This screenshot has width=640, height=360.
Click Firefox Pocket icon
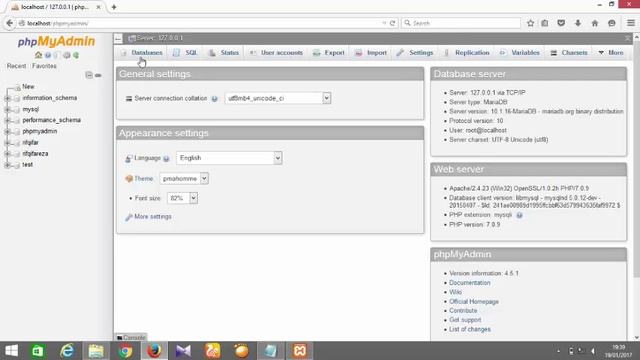[x=561, y=23]
